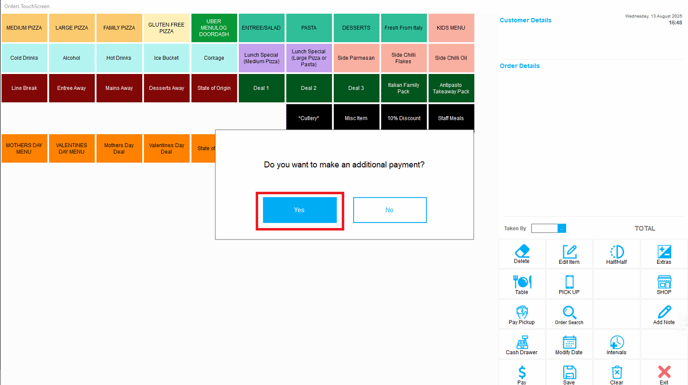This screenshot has height=385, width=688.
Task: Expand the Taken By dropdown
Action: (x=562, y=228)
